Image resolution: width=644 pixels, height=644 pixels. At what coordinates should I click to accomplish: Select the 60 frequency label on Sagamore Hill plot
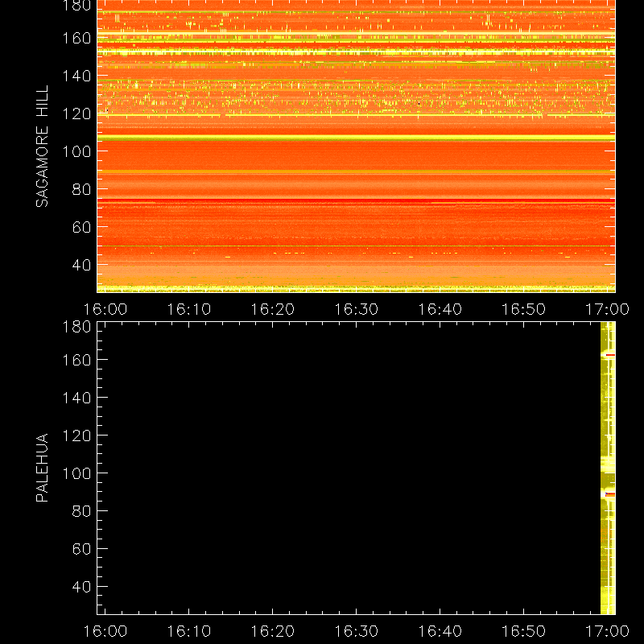(81, 227)
